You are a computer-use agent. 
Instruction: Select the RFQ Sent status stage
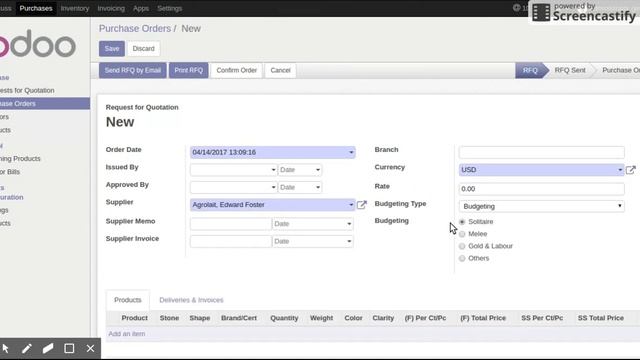(x=570, y=70)
